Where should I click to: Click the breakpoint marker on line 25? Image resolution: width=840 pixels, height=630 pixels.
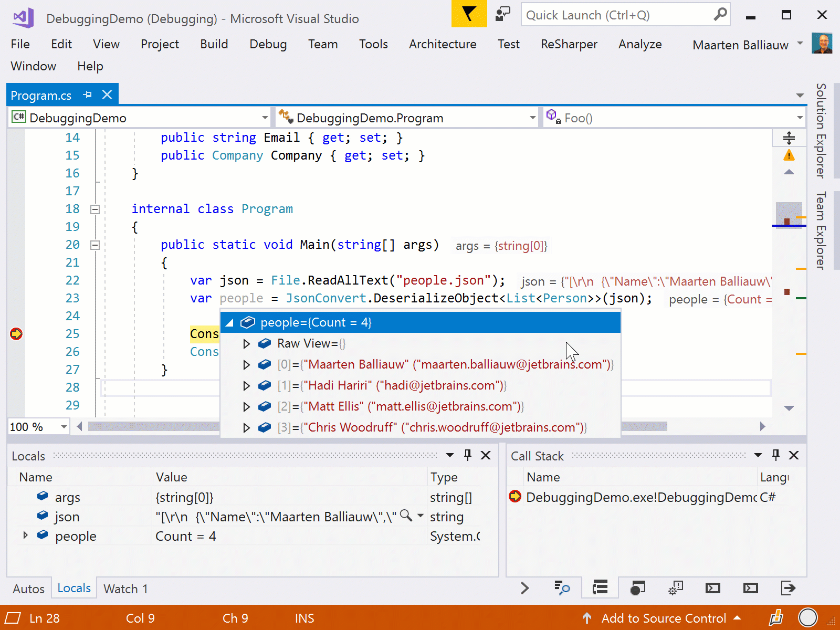point(16,334)
